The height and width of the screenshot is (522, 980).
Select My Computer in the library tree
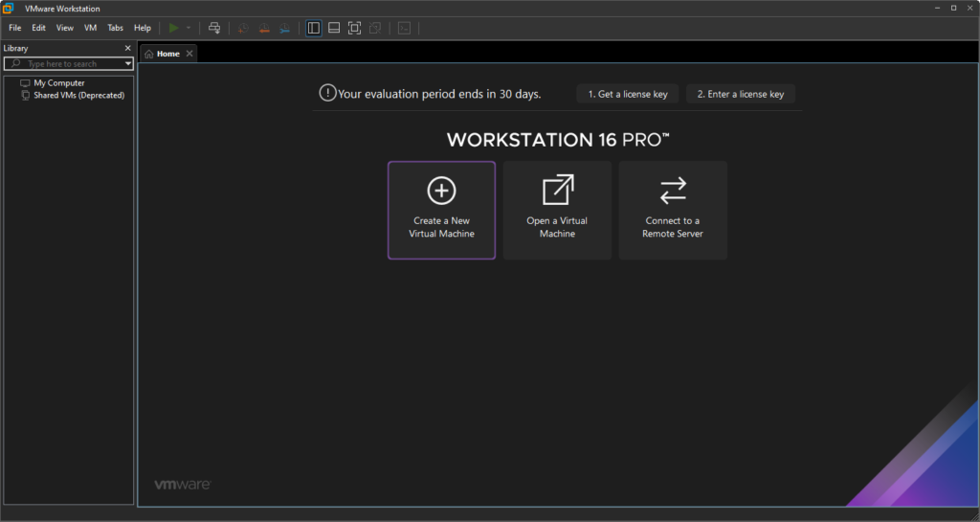pyautogui.click(x=58, y=82)
